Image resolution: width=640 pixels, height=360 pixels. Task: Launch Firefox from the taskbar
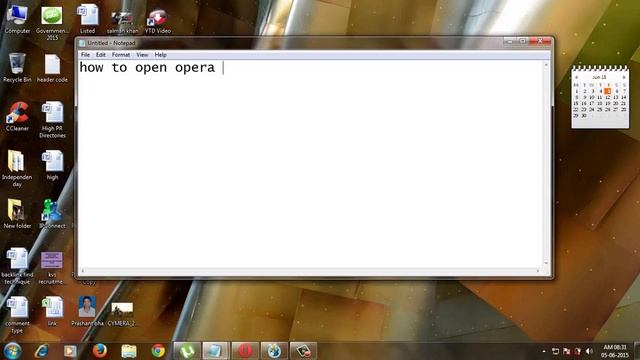tap(99, 351)
